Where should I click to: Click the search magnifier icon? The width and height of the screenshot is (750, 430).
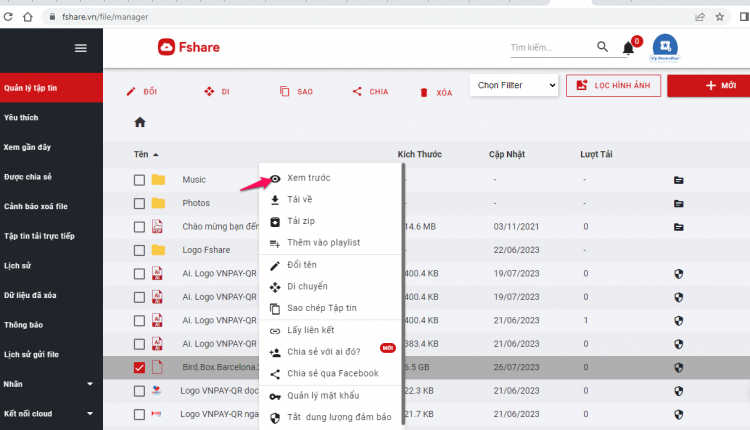(x=602, y=46)
